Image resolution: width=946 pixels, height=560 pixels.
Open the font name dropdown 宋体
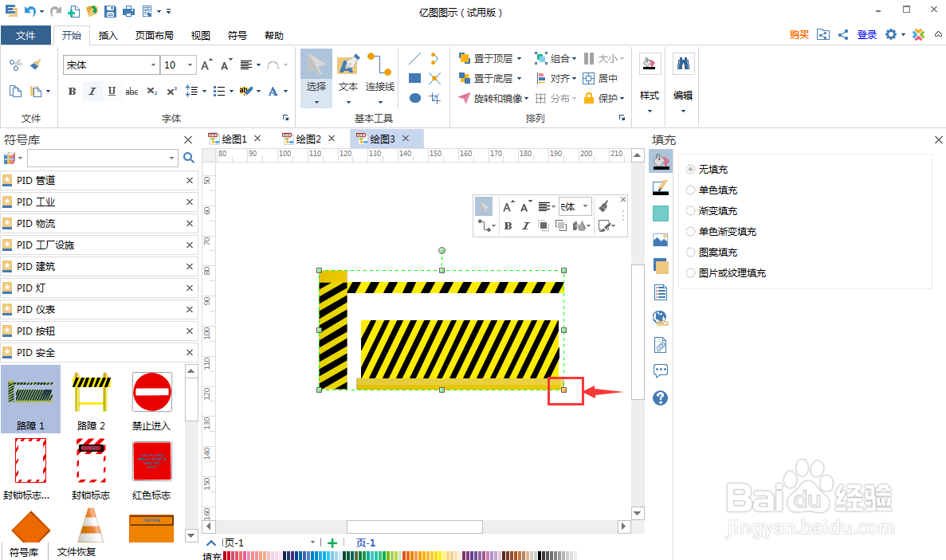click(153, 65)
